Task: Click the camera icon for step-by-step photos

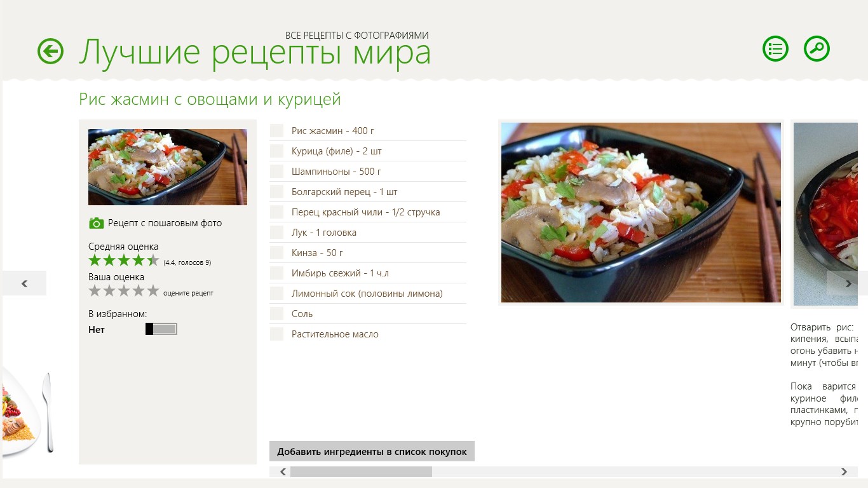Action: 96,223
